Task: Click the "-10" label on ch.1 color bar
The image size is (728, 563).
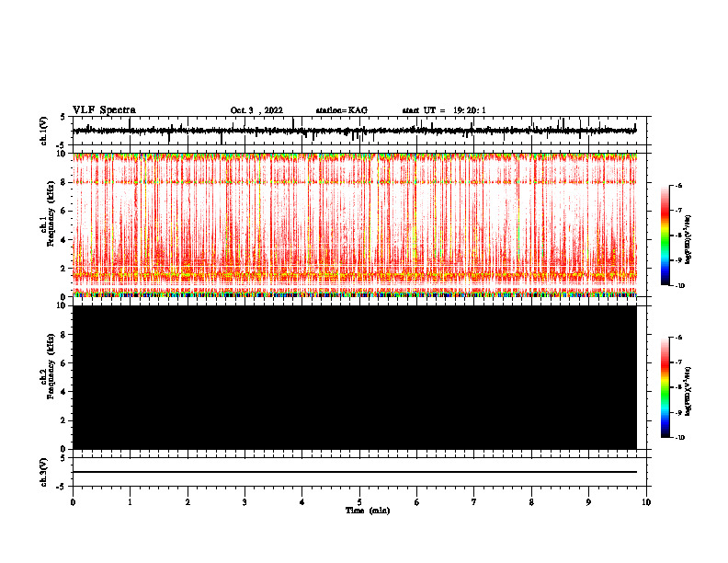Action: (679, 285)
